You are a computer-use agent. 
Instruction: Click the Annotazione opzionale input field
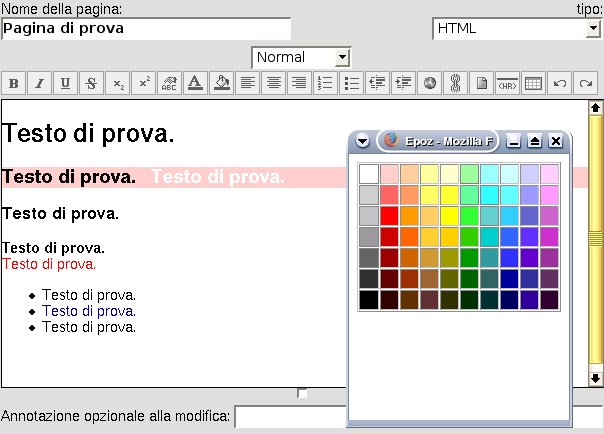[x=291, y=416]
